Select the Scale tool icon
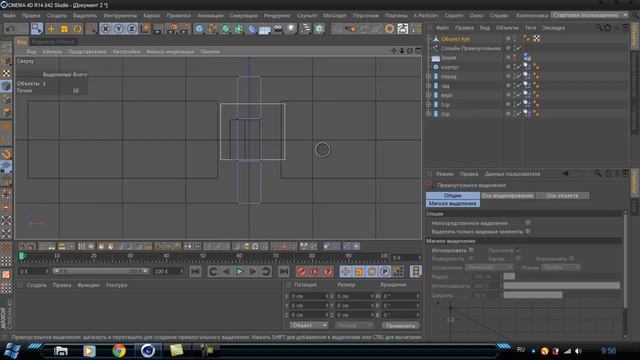The image size is (640, 360). tap(64, 29)
